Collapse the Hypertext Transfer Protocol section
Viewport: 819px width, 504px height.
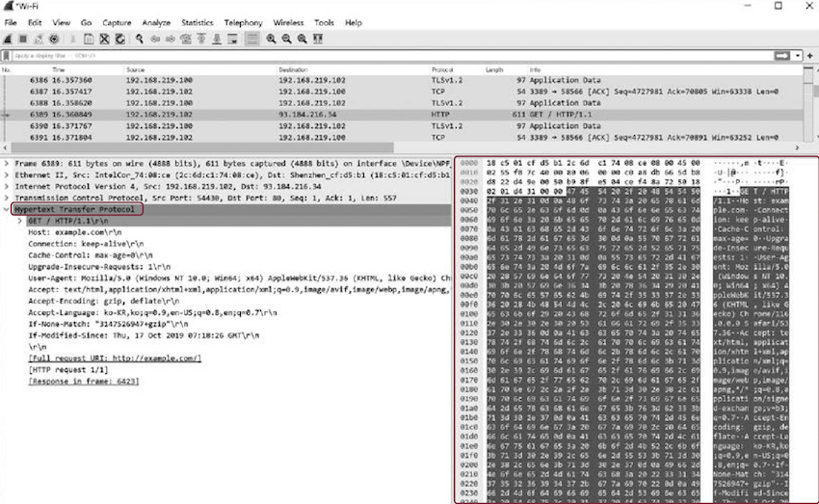(x=7, y=209)
